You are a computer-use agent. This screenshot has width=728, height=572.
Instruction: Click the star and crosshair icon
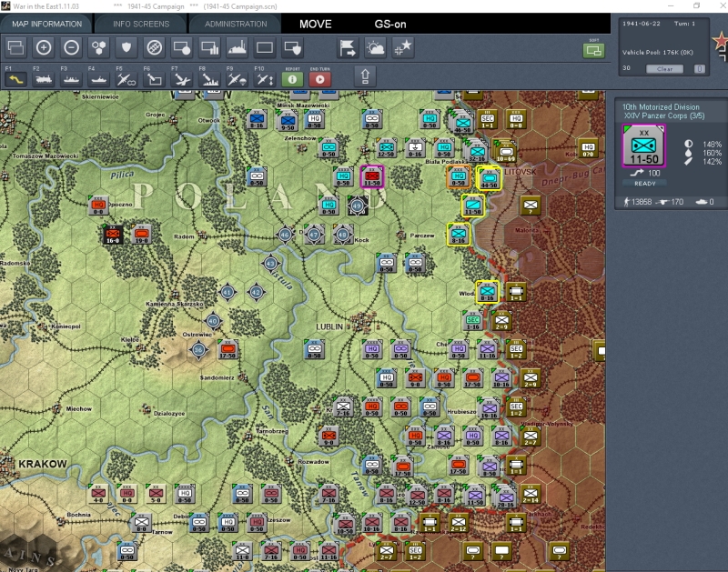402,47
